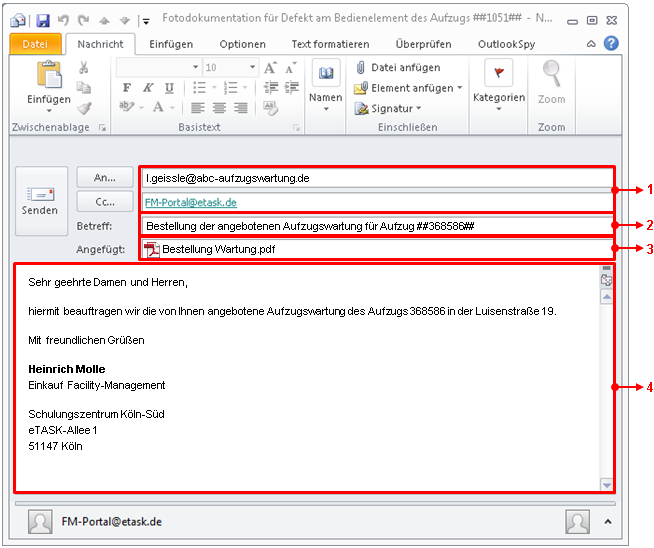654x548 pixels.
Task: Switch to the Einfügen tab
Action: pos(171,44)
